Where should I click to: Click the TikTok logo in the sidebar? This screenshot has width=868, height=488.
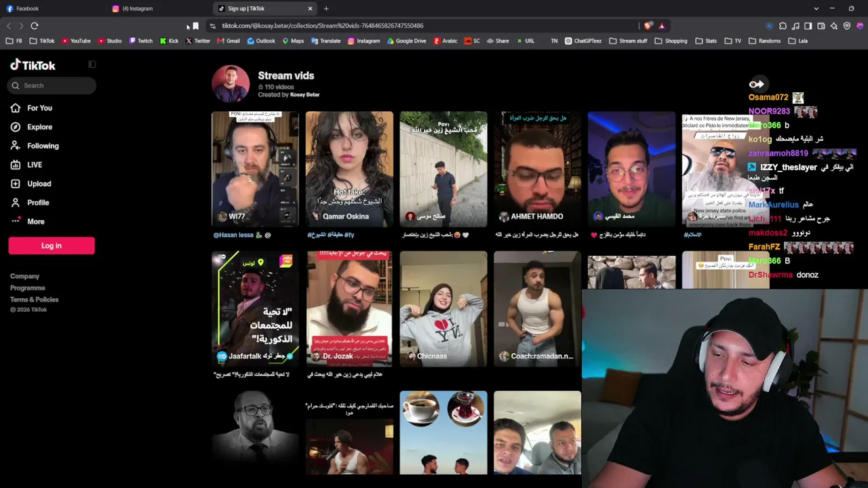click(33, 65)
